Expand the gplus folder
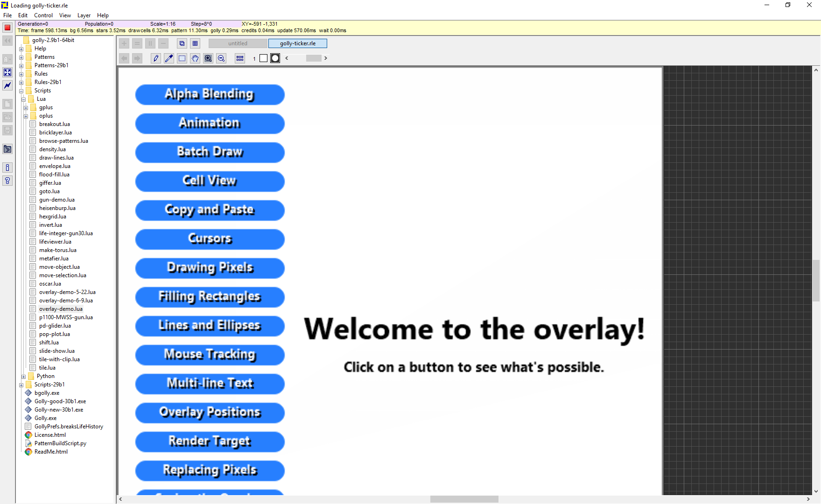The height and width of the screenshot is (504, 821). click(x=26, y=108)
